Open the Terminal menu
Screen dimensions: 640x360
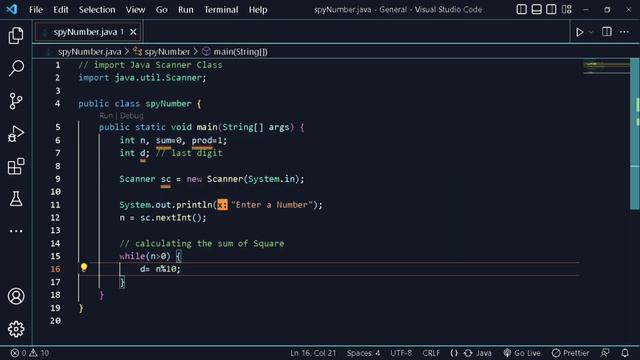click(x=221, y=9)
